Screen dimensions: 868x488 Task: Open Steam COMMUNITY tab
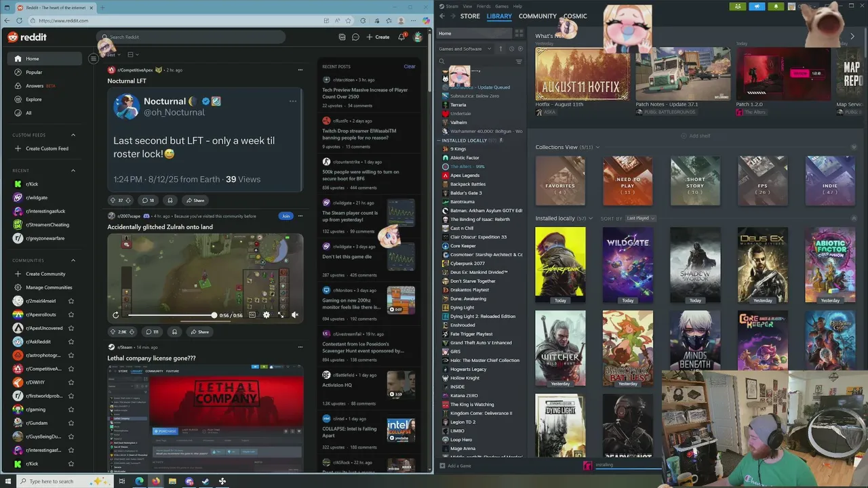click(538, 16)
